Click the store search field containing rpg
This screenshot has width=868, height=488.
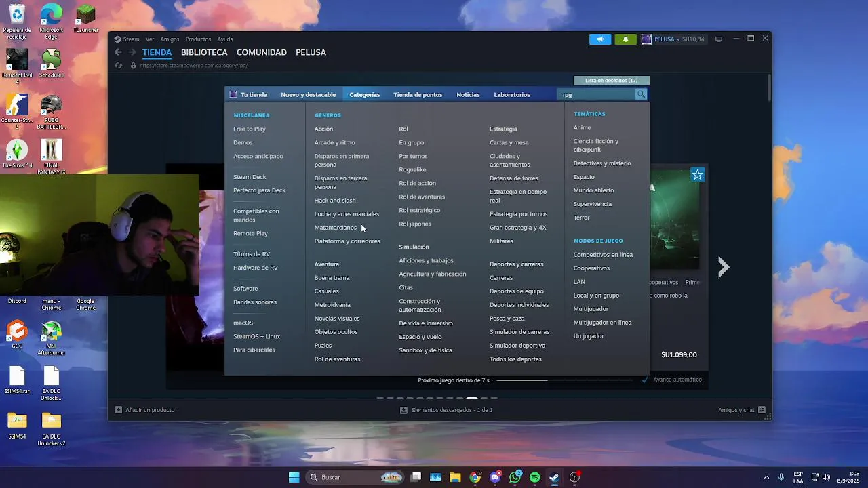click(x=597, y=95)
